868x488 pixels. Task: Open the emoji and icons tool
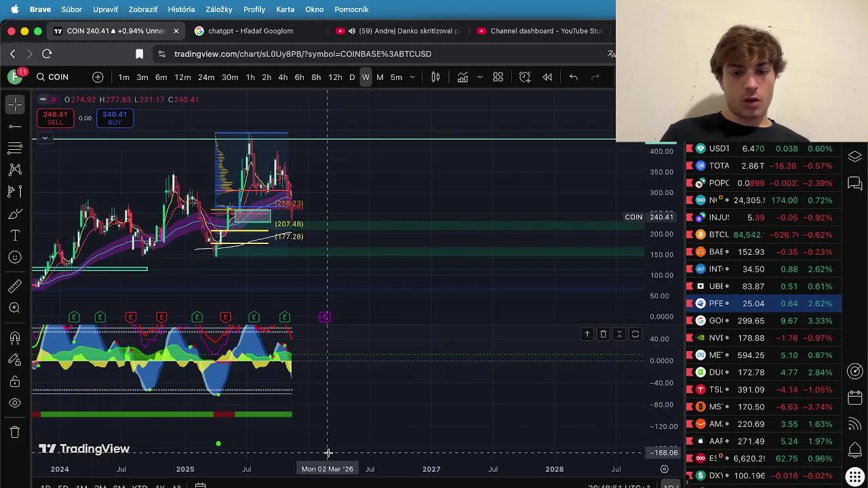coord(15,257)
